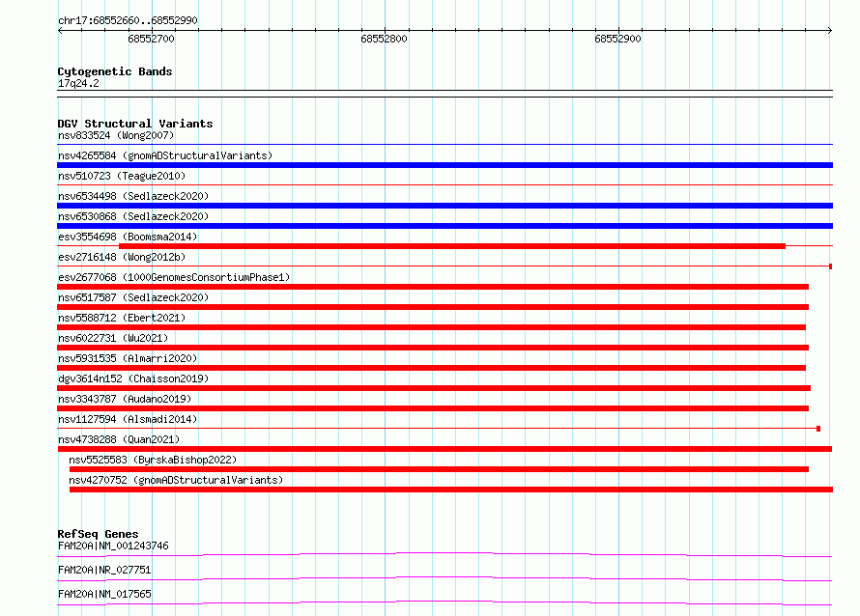
Task: Select variant nsv5588712 (Ebert2021) label
Action: 122,318
